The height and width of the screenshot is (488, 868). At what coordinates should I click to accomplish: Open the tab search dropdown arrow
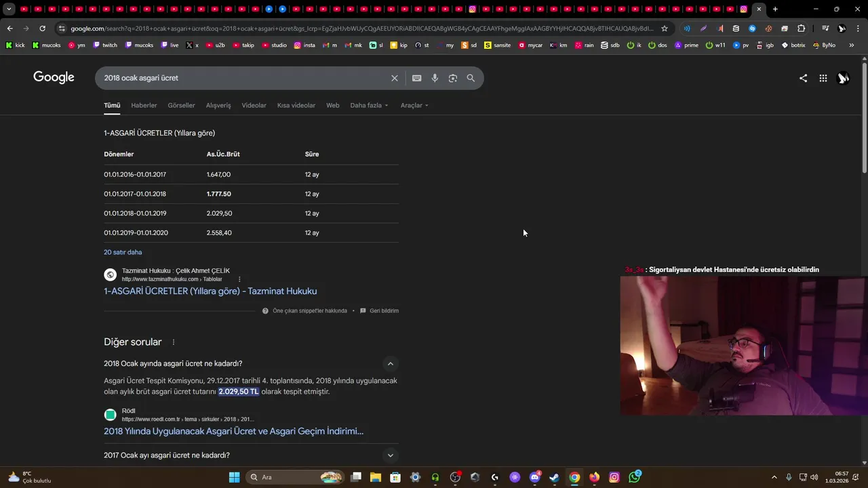[9, 9]
